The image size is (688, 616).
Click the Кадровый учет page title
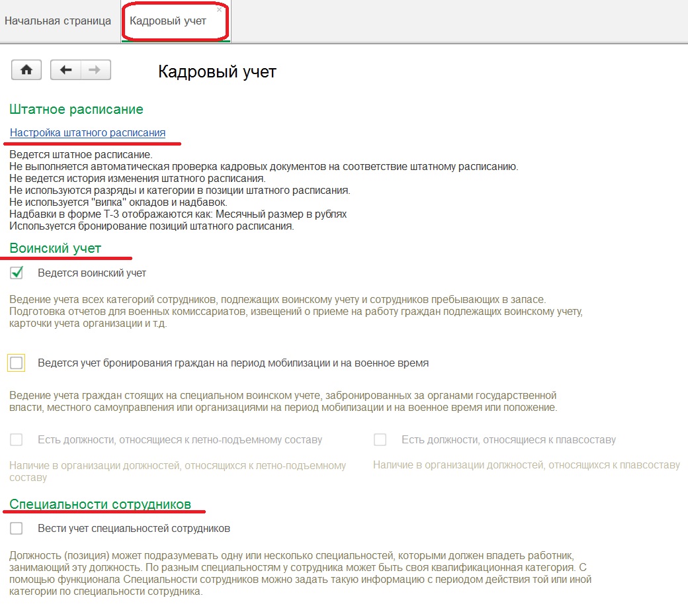(x=217, y=71)
